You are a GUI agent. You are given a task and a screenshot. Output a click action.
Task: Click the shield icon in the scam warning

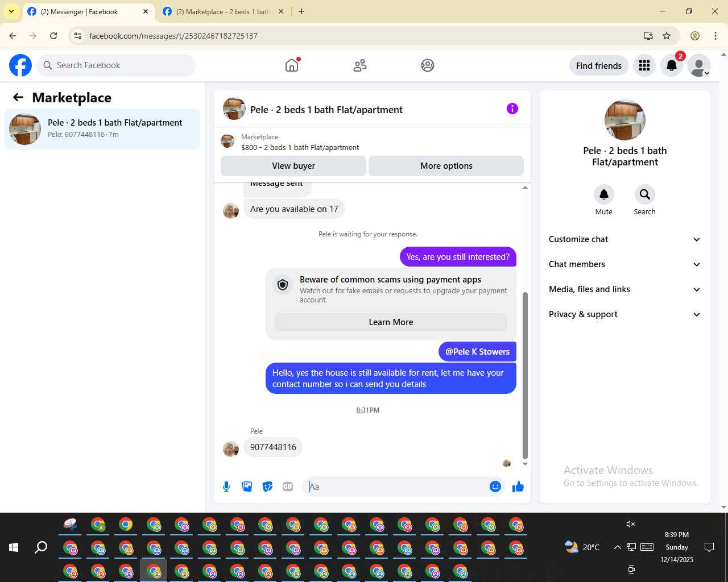pos(283,285)
